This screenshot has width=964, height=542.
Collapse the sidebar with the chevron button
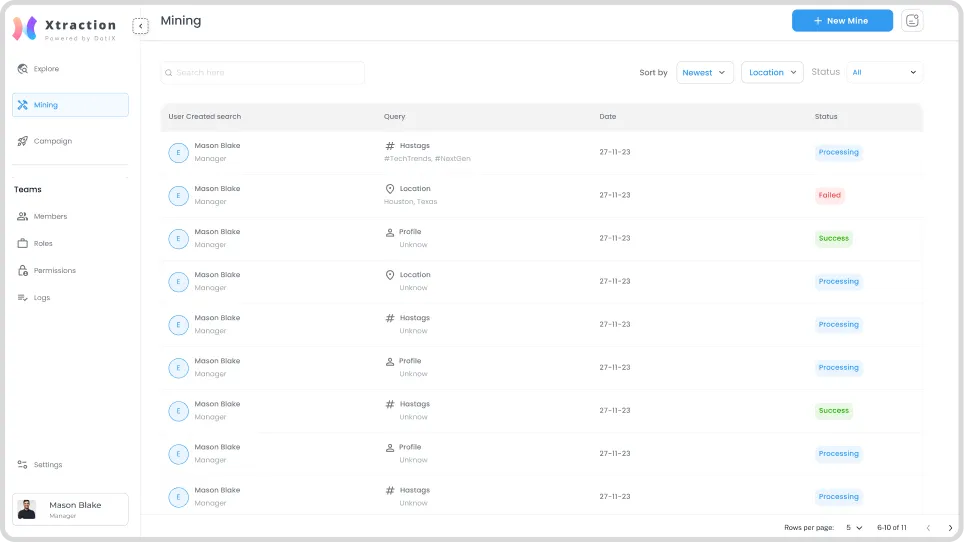[140, 26]
